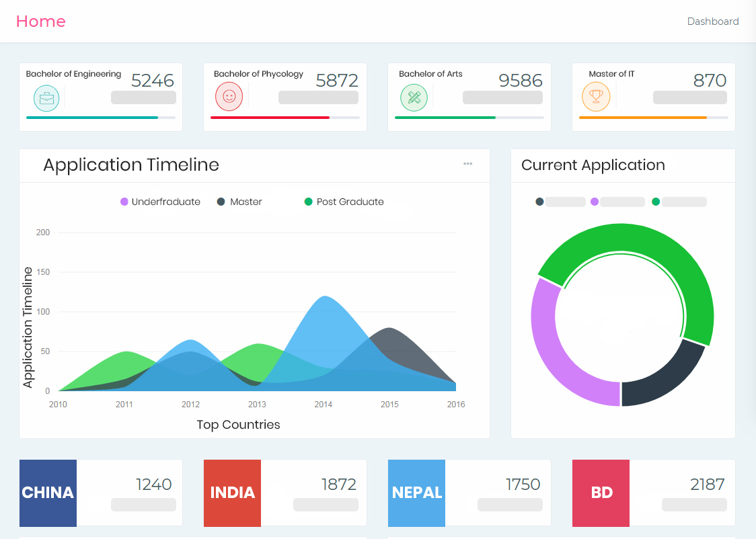Click the Top Countries axis title
This screenshot has height=539, width=756.
pyautogui.click(x=238, y=425)
